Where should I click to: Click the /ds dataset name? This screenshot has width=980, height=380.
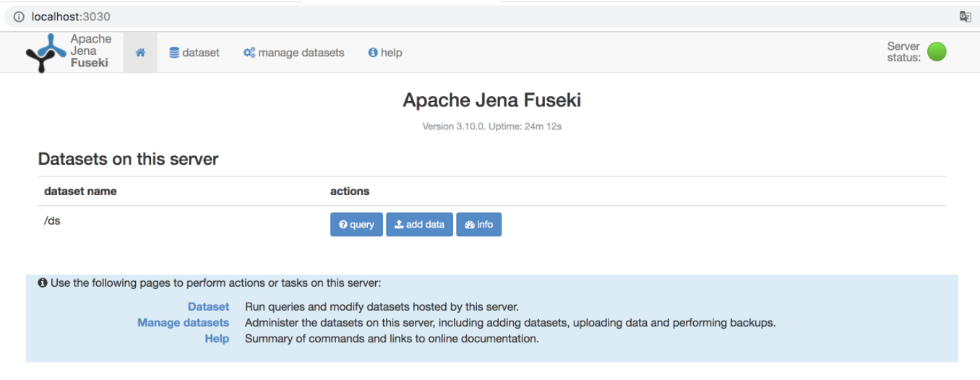[52, 221]
